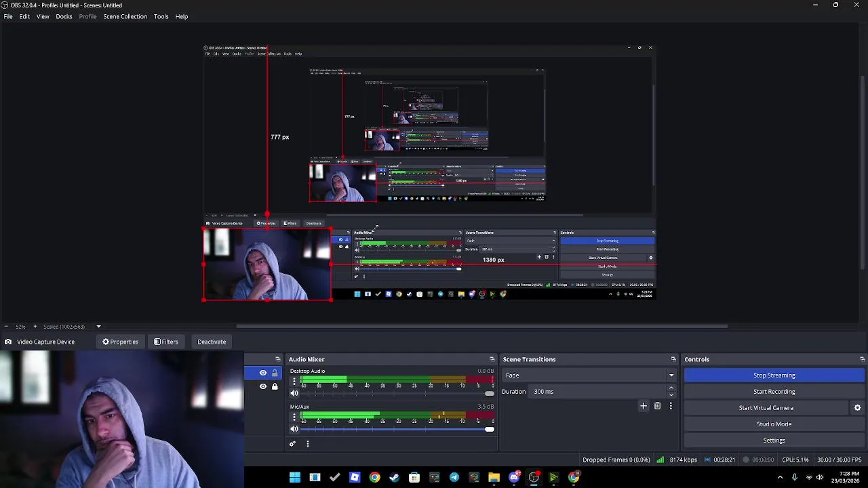Add a new scene transition with plus icon

644,406
